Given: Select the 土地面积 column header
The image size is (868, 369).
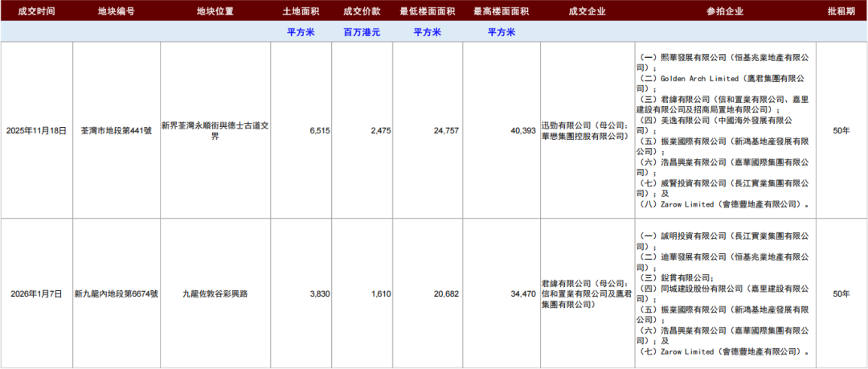Looking at the screenshot, I should (301, 11).
